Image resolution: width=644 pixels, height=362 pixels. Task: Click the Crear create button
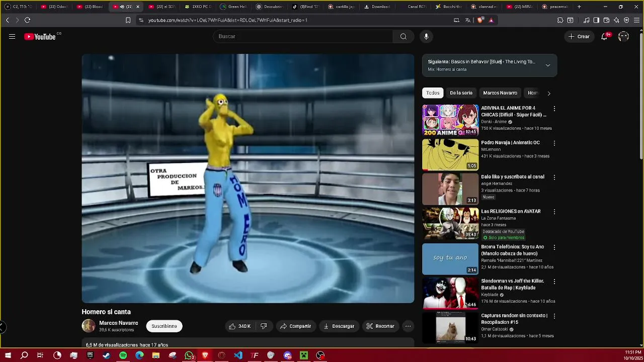point(579,36)
